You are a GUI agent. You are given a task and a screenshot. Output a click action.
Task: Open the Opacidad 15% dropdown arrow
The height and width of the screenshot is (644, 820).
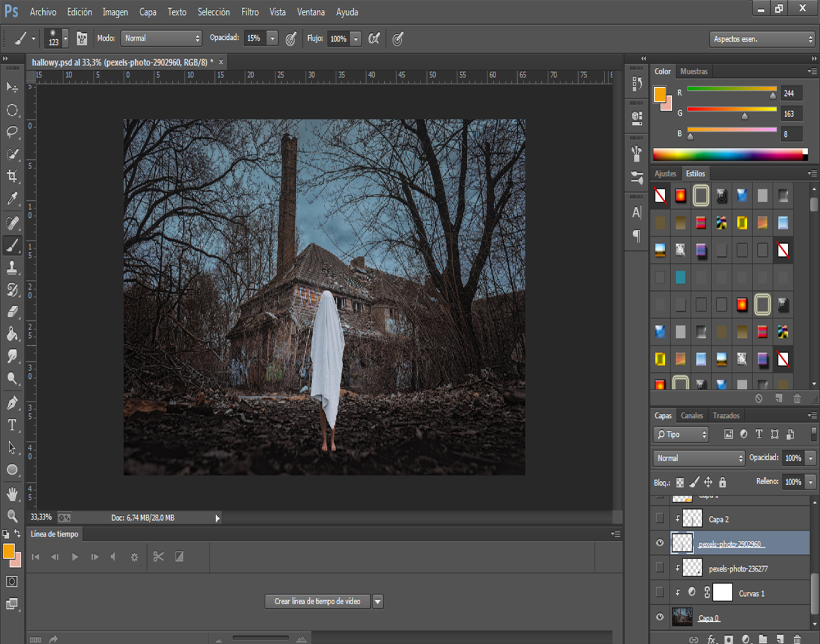[x=272, y=38]
